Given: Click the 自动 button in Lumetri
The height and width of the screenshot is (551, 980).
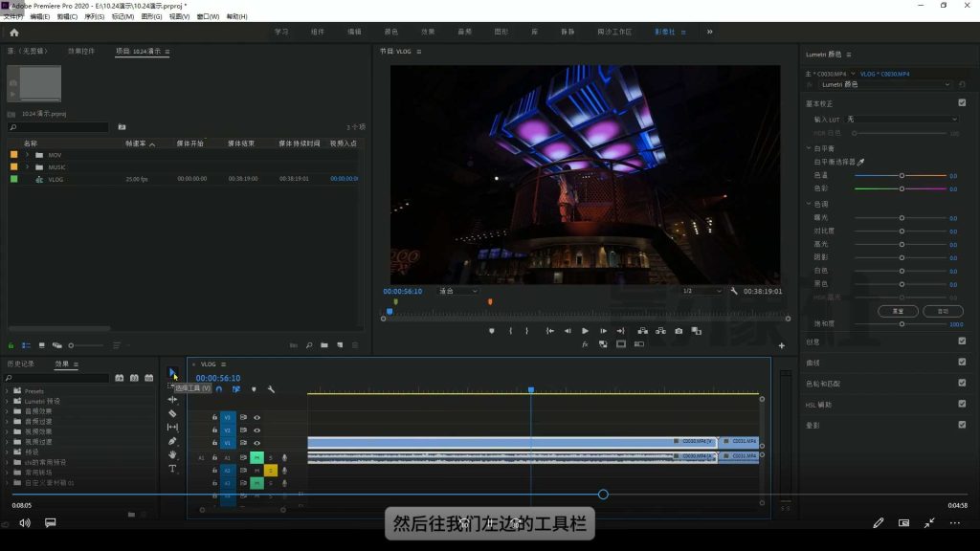Looking at the screenshot, I should point(943,311).
